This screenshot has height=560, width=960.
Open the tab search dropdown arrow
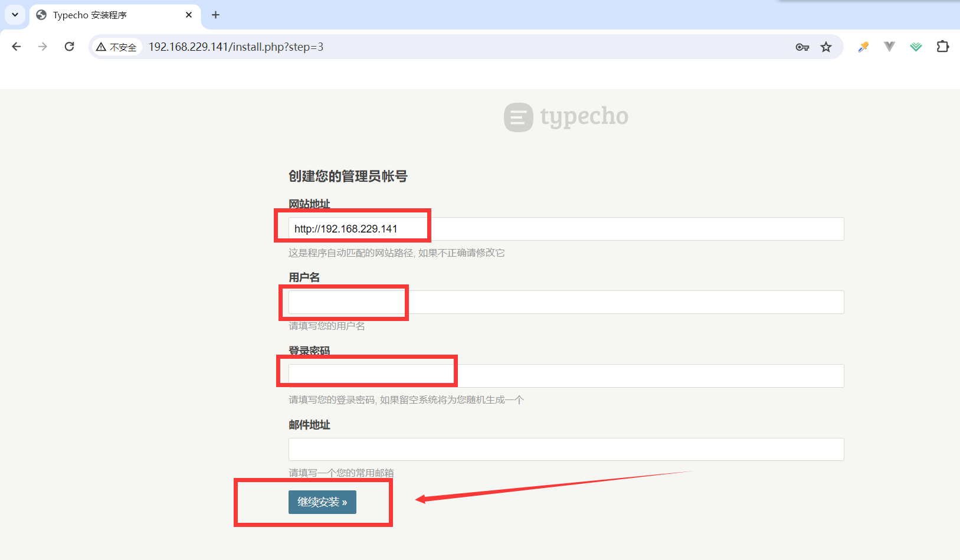pyautogui.click(x=15, y=15)
